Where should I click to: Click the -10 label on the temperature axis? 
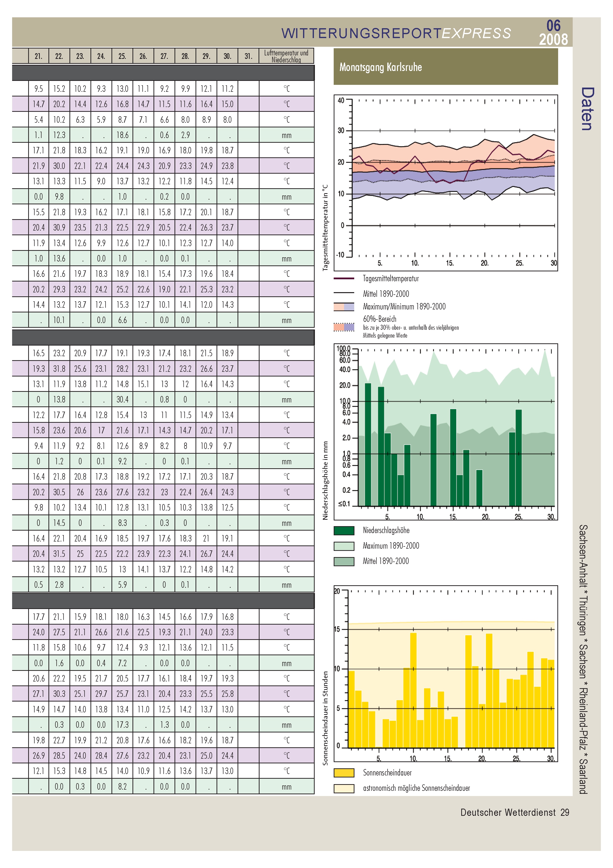[340, 255]
